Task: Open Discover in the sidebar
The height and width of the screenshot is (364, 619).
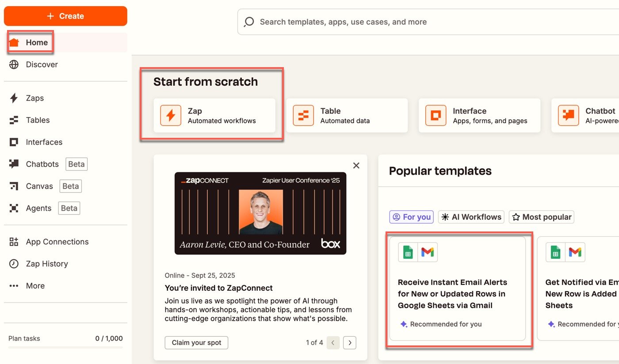Action: pos(65,64)
